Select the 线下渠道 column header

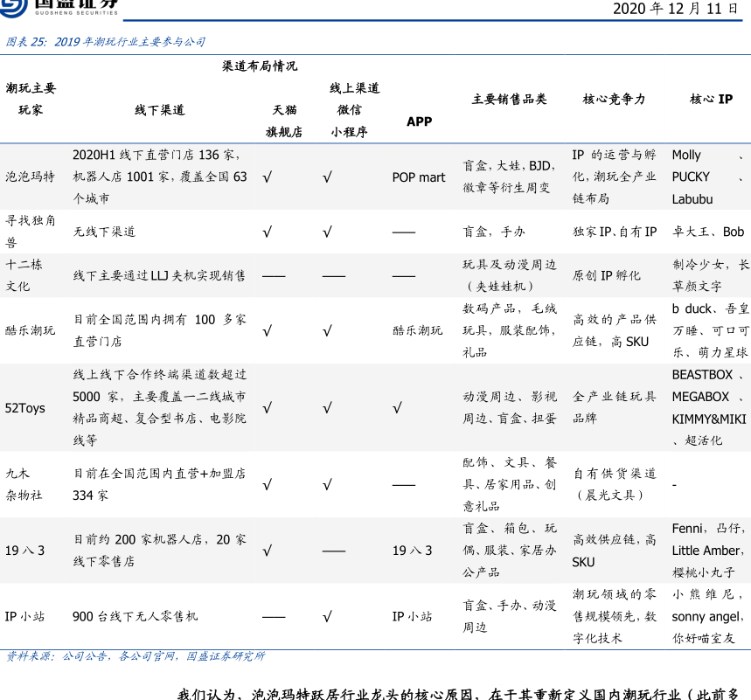159,110
